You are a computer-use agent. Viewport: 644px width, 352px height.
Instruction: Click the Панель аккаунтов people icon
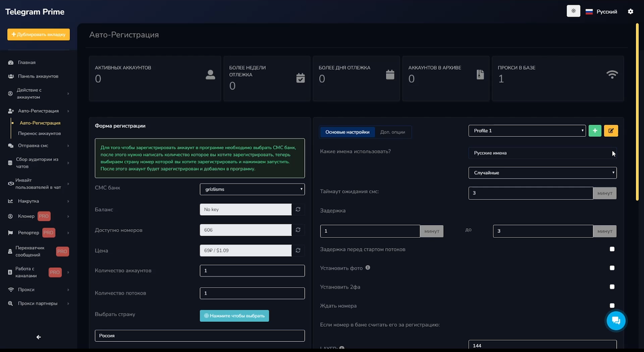11,76
